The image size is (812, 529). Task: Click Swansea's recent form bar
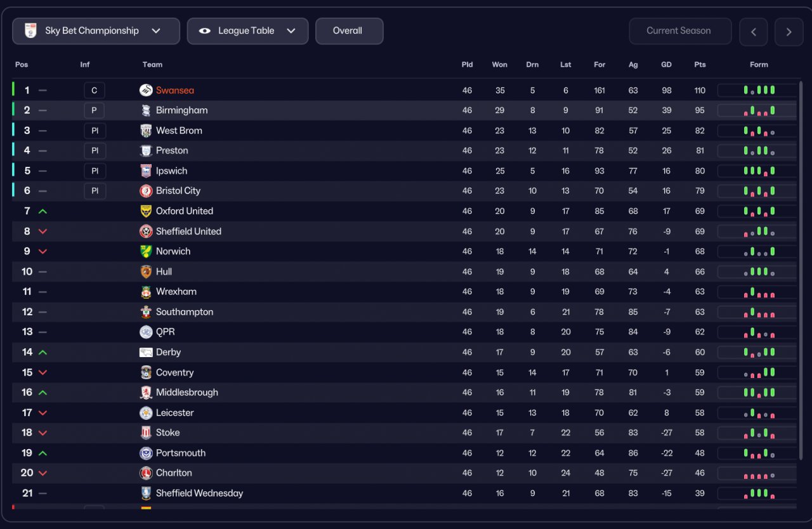[x=758, y=90]
